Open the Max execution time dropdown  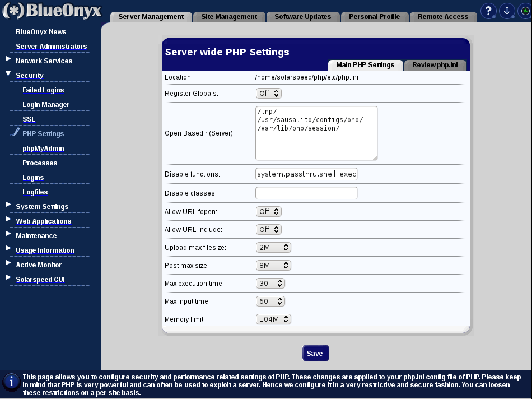pyautogui.click(x=270, y=284)
